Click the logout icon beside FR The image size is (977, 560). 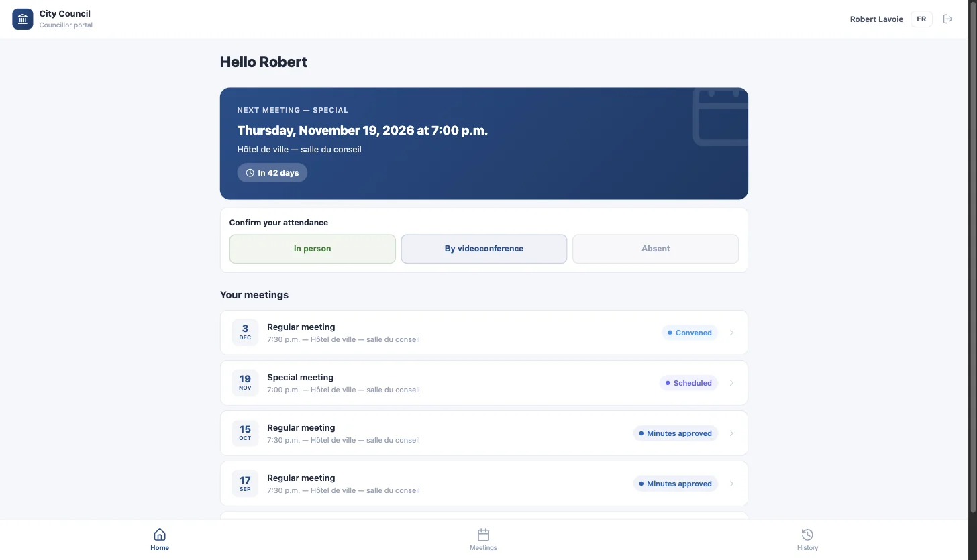[948, 19]
